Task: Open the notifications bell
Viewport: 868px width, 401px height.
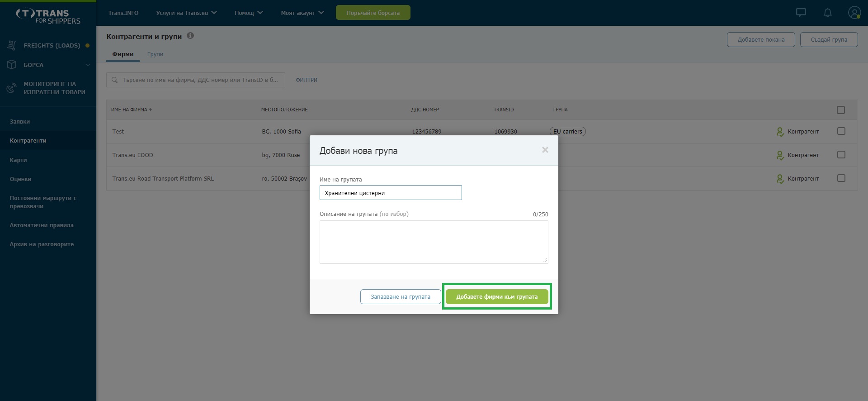Action: click(827, 13)
